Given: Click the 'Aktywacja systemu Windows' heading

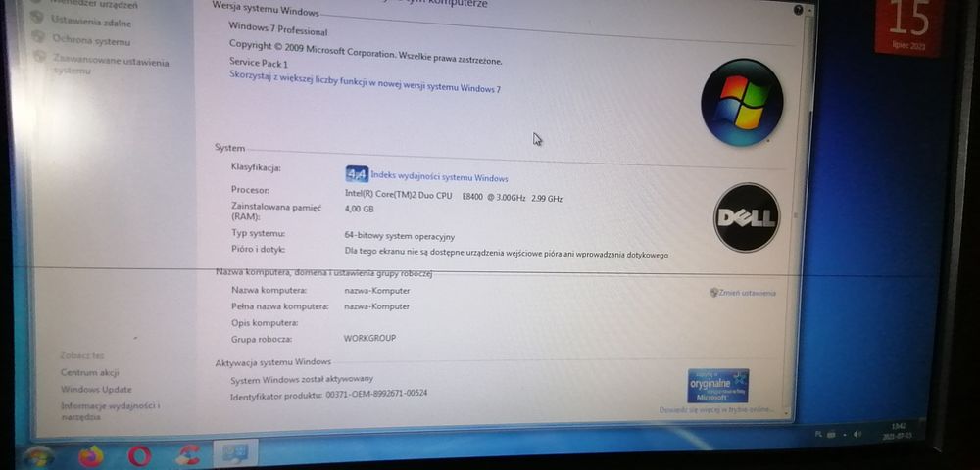Looking at the screenshot, I should pos(273,362).
